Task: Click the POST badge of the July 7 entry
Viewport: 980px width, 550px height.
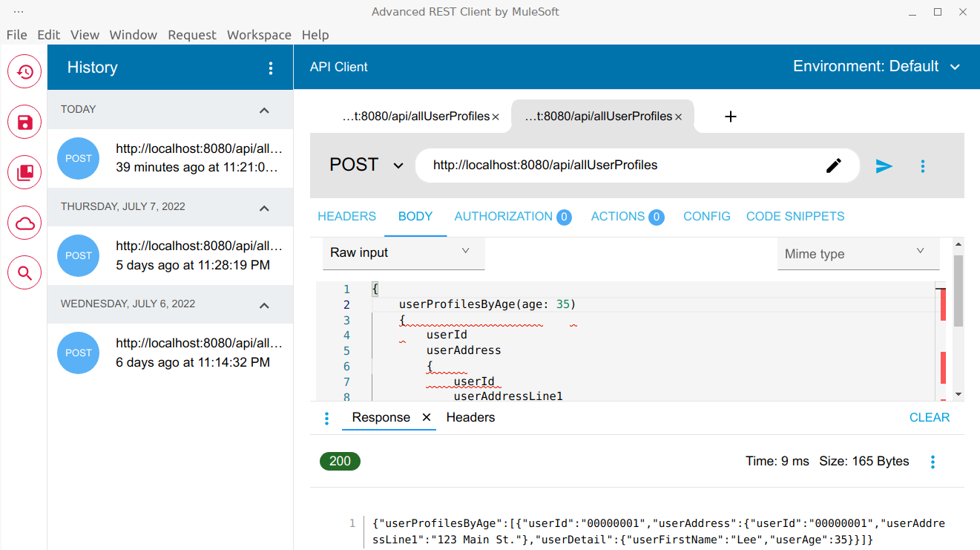Action: click(79, 255)
